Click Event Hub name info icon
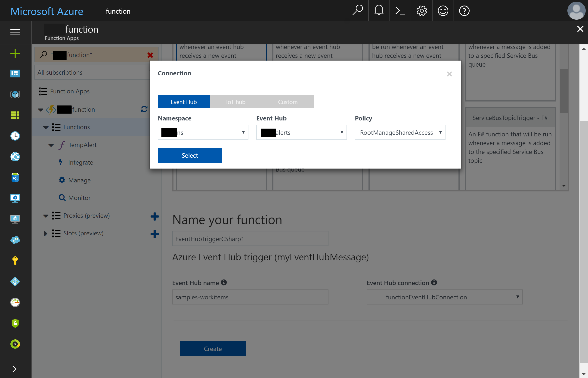 point(224,282)
